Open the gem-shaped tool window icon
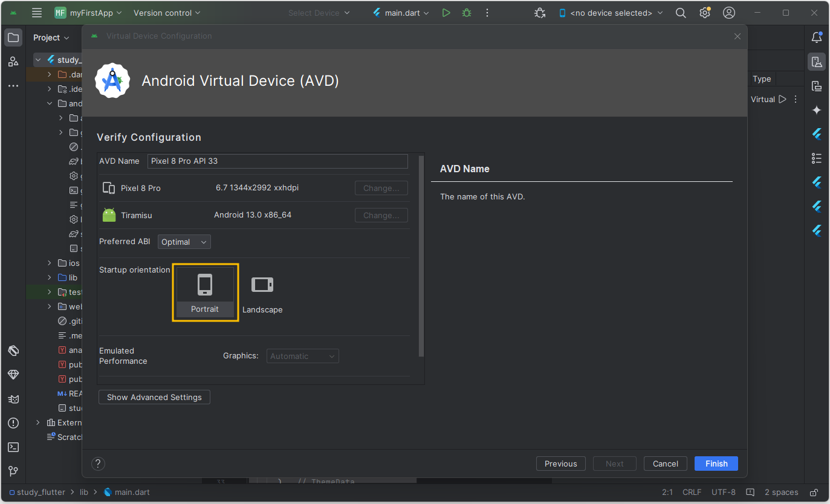 tap(13, 375)
